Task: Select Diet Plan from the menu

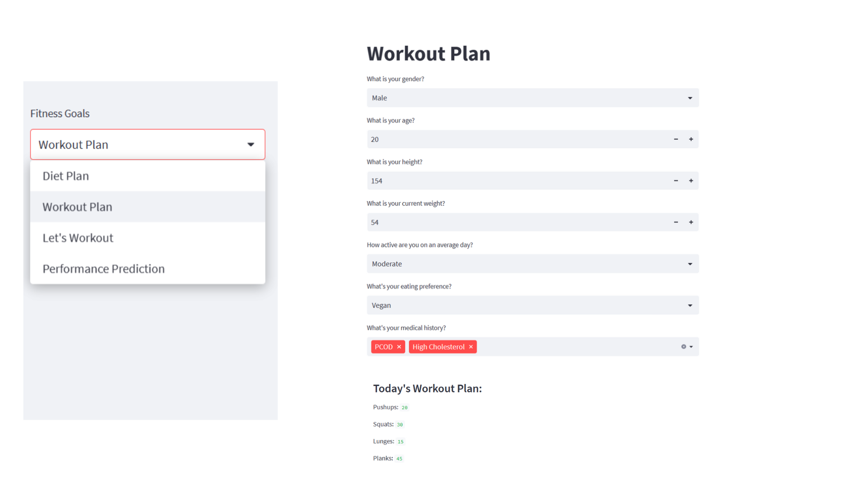Action: point(66,176)
